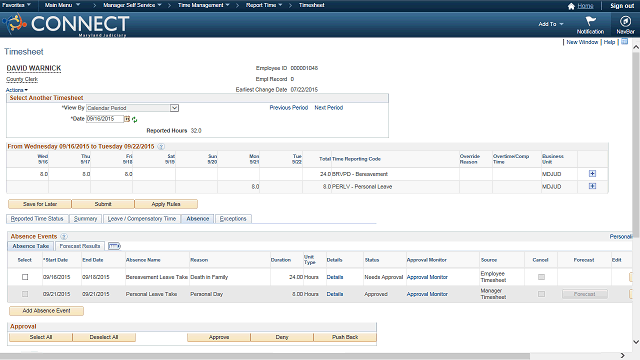Click the green refresh icon beside Date

134,120
